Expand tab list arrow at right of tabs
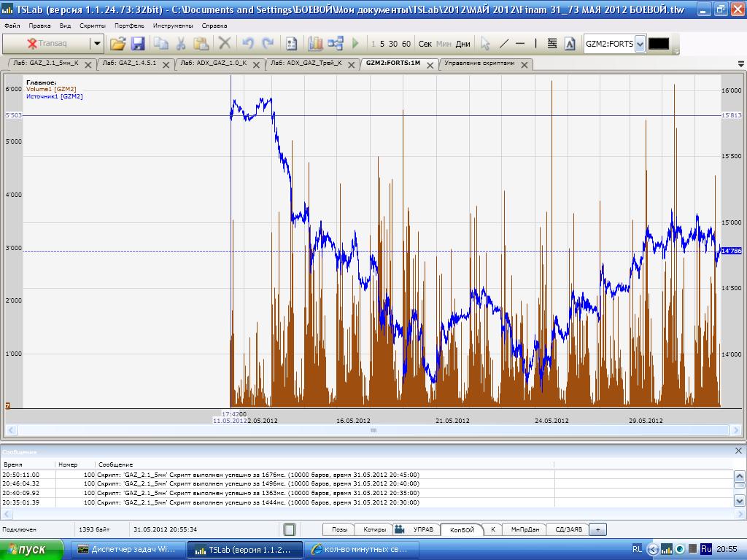The width and height of the screenshot is (747, 560). click(x=741, y=64)
